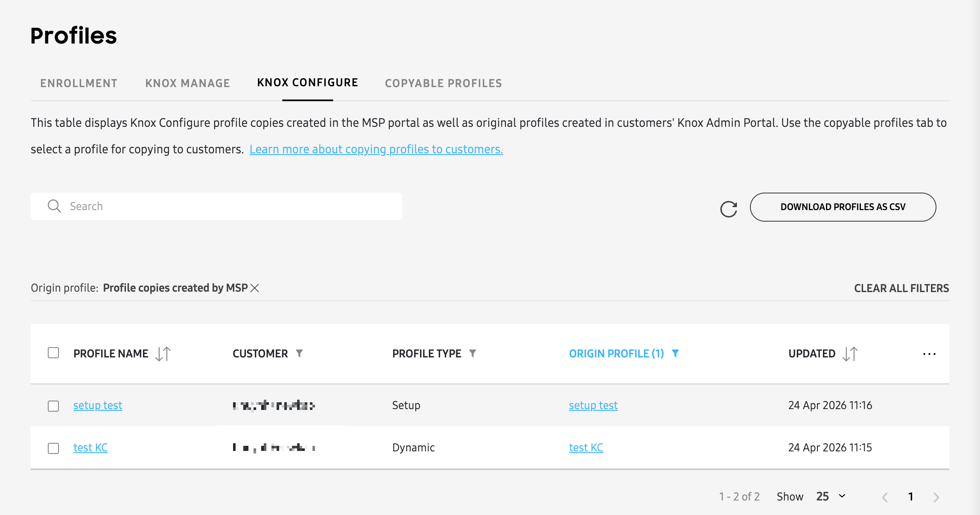Sort by Updated arrows icon
This screenshot has width=980, height=515.
coord(850,354)
